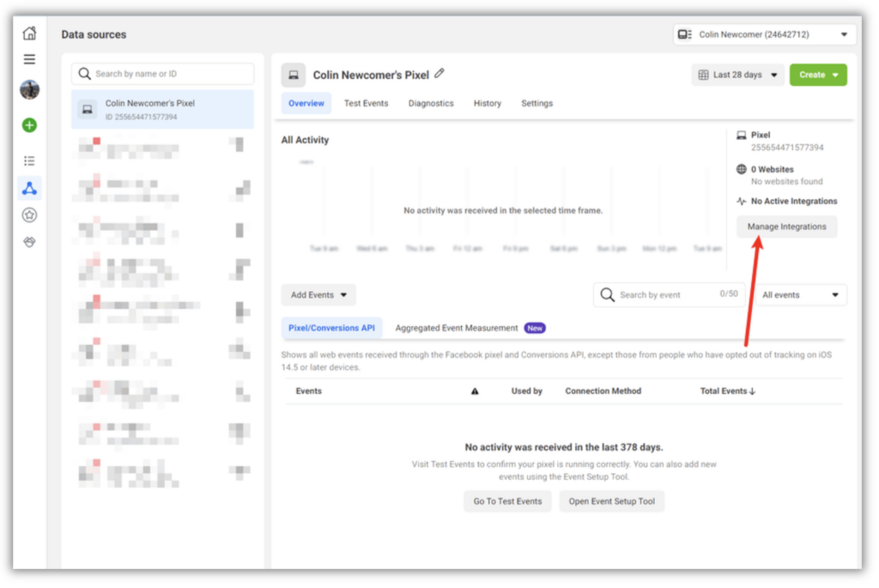
Task: Open the star custom conversions icon
Action: 30,215
